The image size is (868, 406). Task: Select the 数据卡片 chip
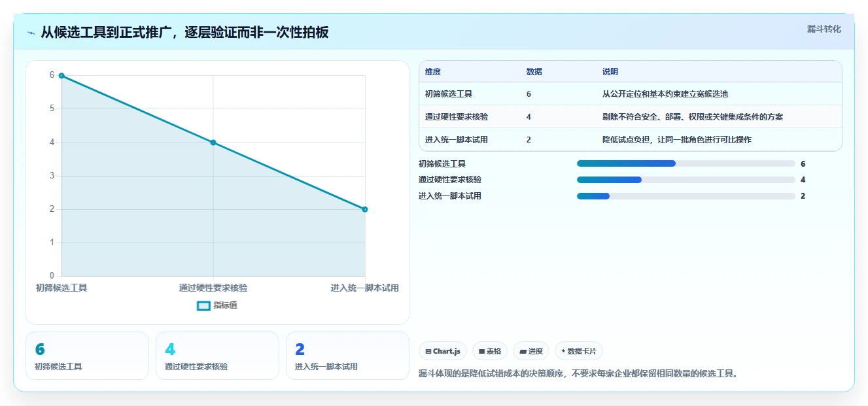(579, 351)
